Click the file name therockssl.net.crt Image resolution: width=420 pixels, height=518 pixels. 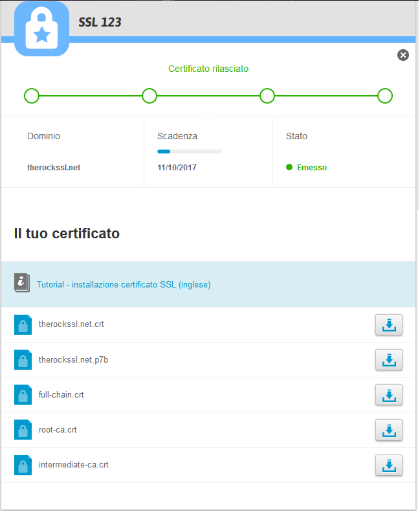pos(71,324)
